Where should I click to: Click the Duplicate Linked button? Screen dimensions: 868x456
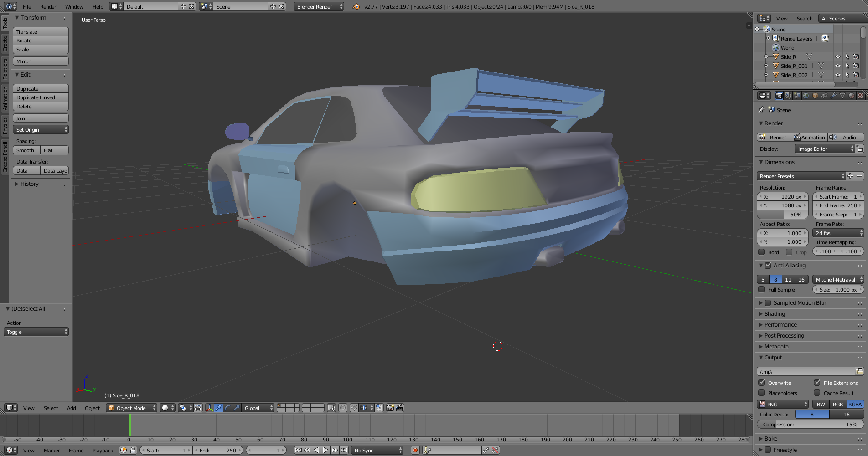(x=41, y=97)
